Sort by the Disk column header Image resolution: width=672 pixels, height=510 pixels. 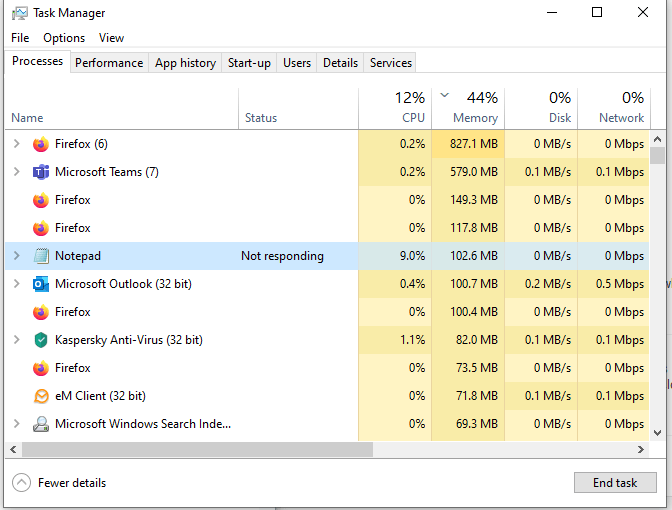point(542,108)
